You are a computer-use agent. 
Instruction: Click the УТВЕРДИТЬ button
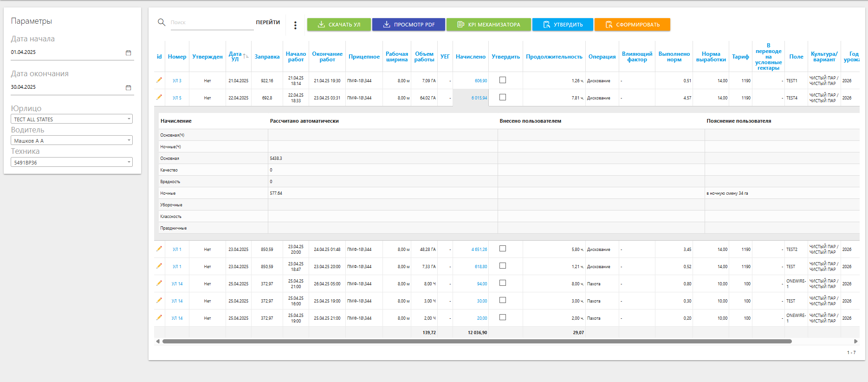pyautogui.click(x=563, y=25)
